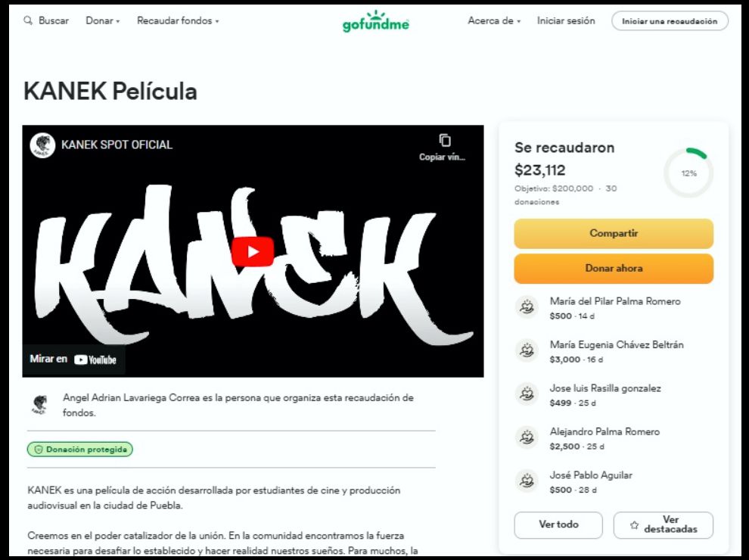This screenshot has width=749, height=560.
Task: Click the Iniciar sesión link
Action: click(566, 21)
